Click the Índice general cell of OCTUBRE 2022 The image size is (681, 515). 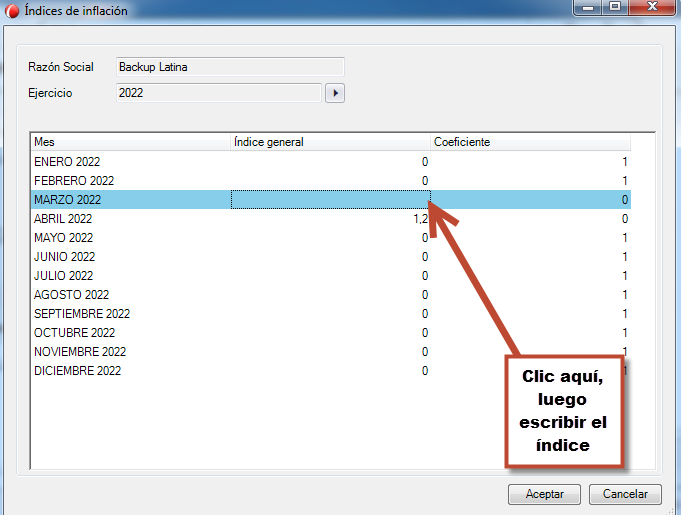pos(330,333)
